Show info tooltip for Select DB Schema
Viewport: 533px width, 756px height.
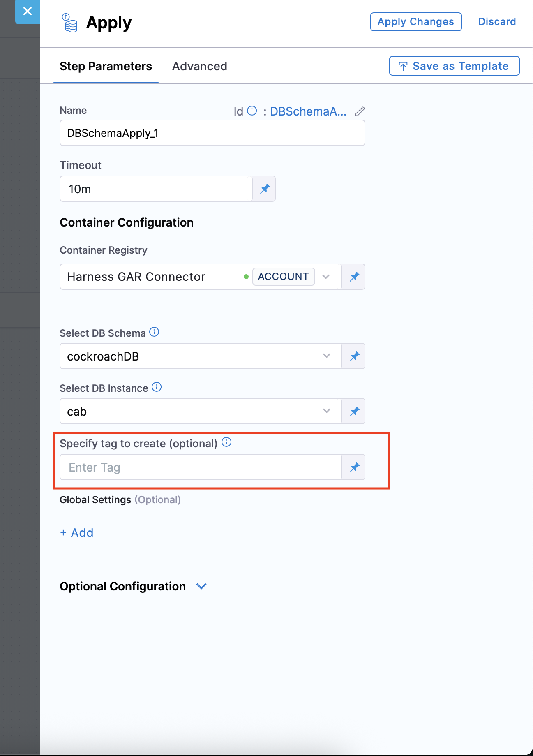[154, 332]
